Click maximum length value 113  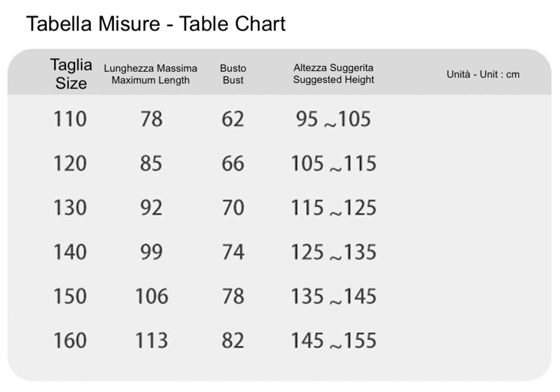tap(151, 341)
